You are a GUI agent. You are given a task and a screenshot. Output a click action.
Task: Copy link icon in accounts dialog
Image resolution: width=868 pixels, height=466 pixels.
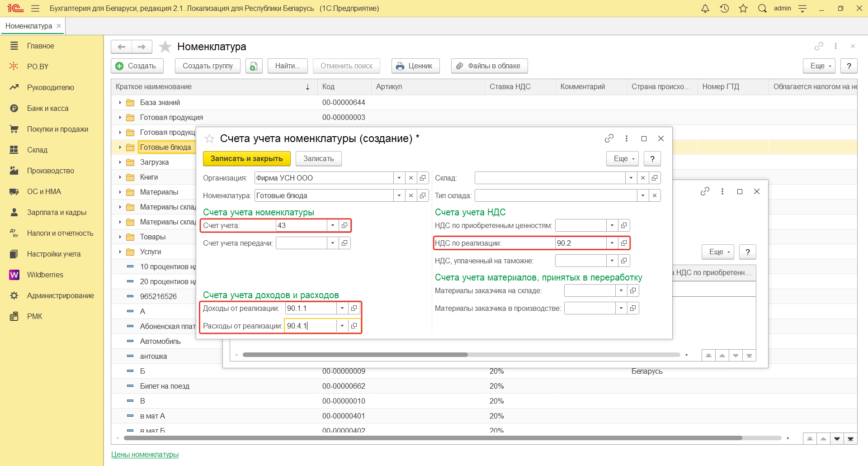point(609,138)
